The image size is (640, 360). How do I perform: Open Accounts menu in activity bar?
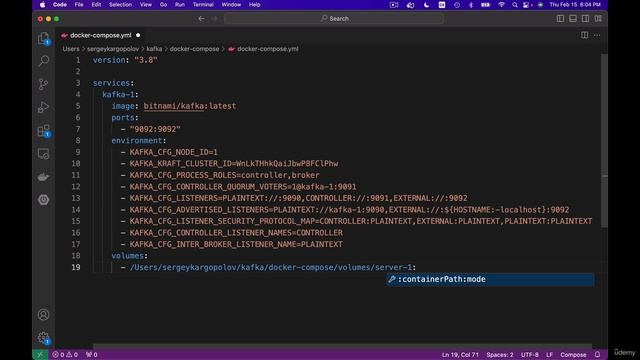43,315
